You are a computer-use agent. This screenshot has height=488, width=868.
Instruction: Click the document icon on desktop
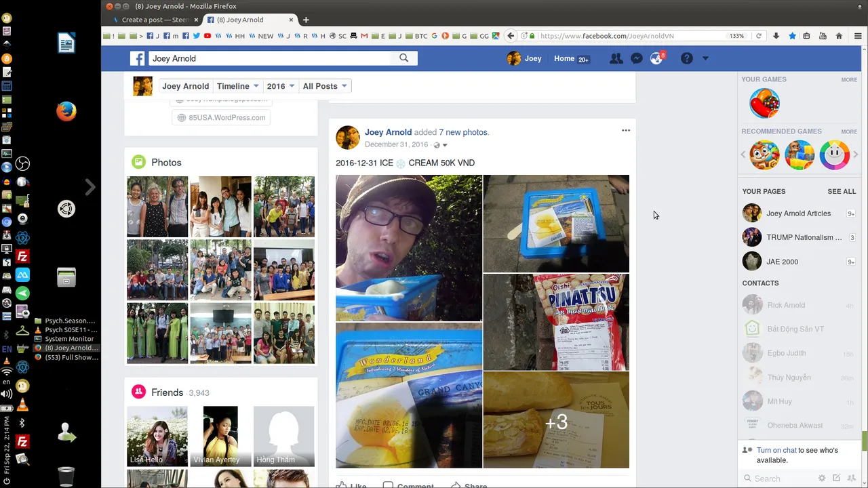click(66, 43)
